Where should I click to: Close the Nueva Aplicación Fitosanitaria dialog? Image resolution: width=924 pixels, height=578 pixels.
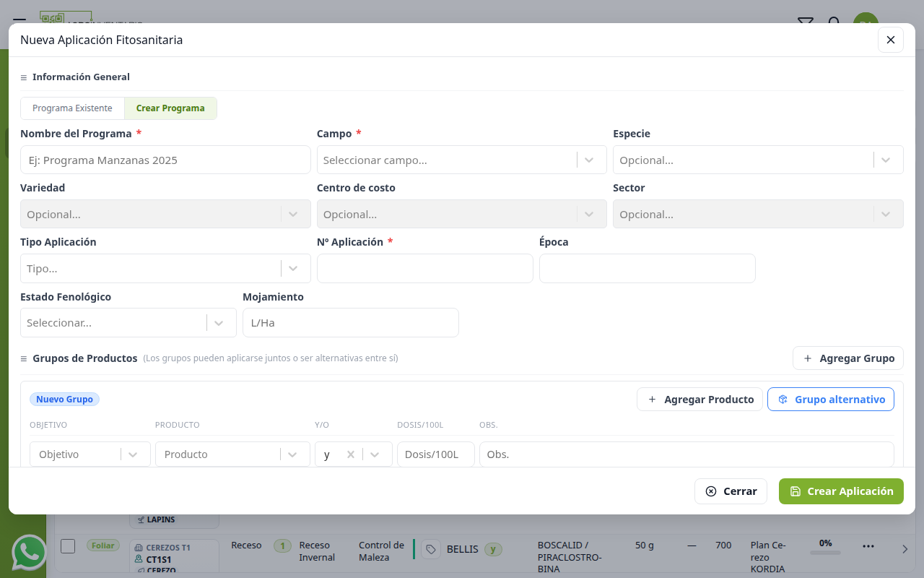890,40
